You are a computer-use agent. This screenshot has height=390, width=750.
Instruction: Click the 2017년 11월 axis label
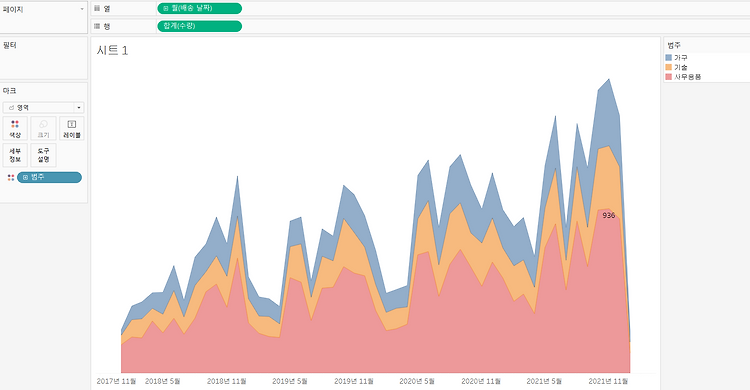pos(116,381)
